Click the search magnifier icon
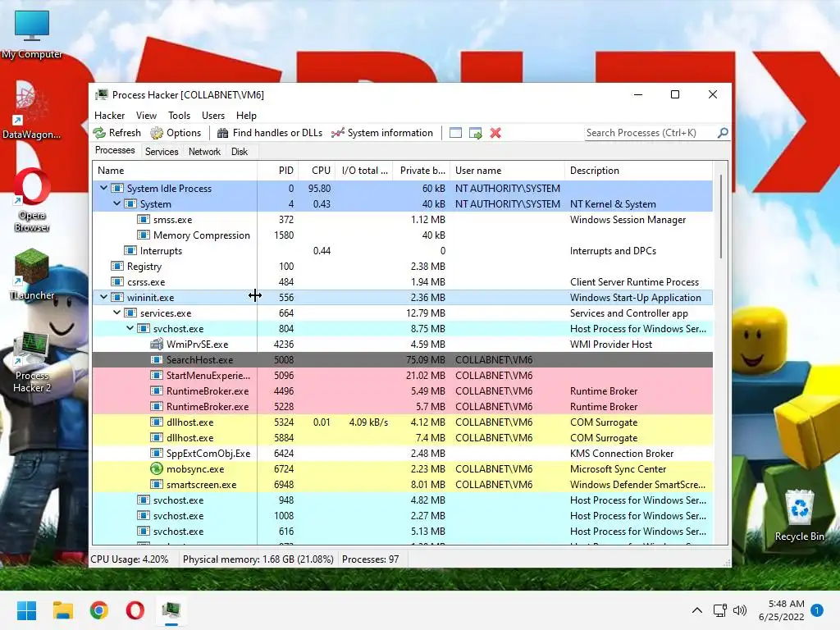 click(723, 132)
